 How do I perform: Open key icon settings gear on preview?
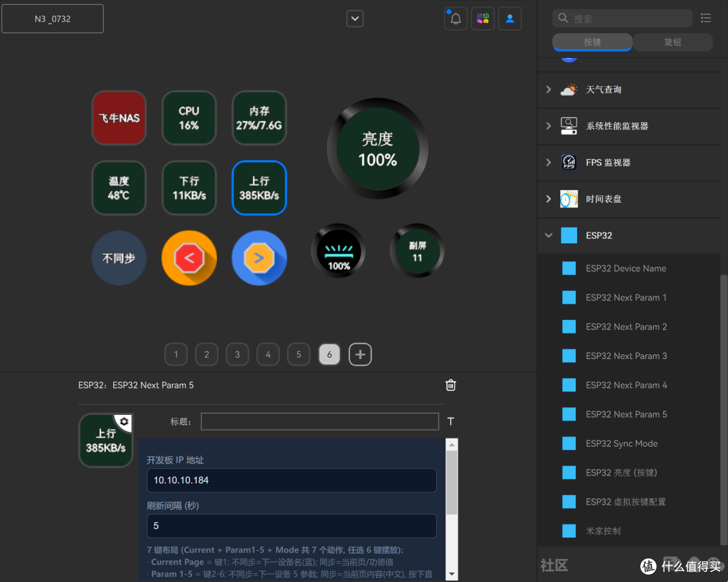point(124,422)
